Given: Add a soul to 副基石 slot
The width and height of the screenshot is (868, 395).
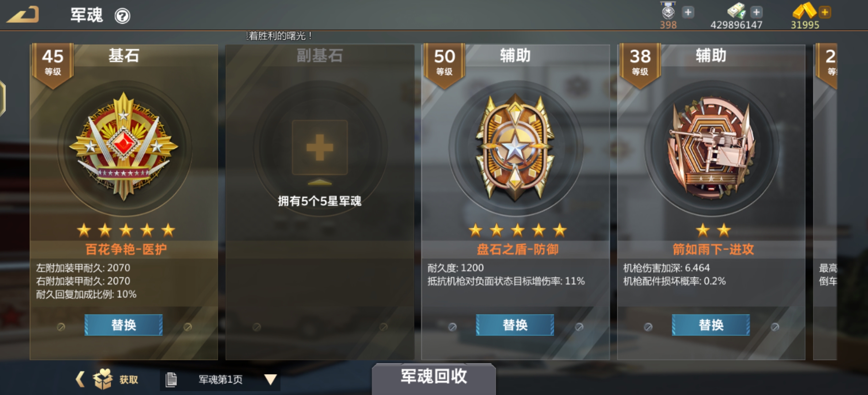Looking at the screenshot, I should click(x=320, y=147).
